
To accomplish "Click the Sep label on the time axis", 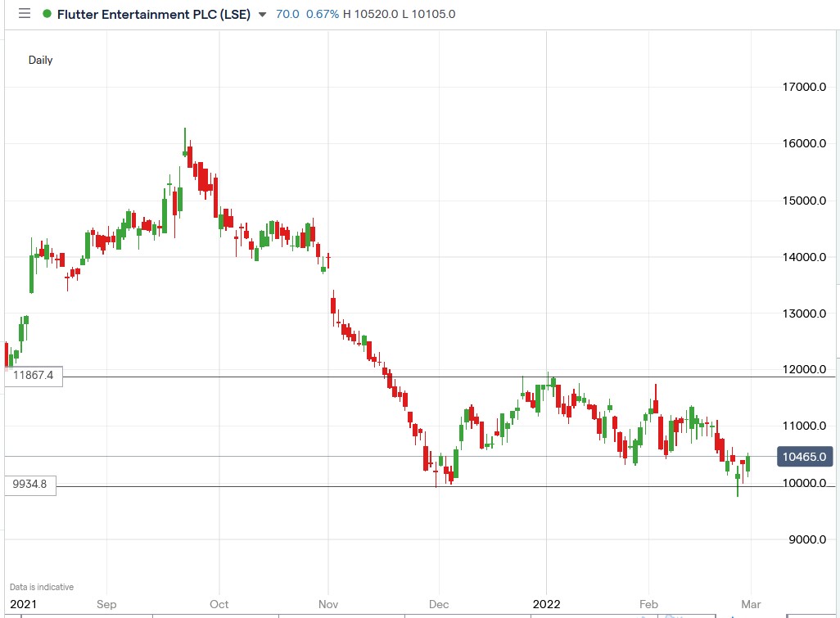I will 106,604.
